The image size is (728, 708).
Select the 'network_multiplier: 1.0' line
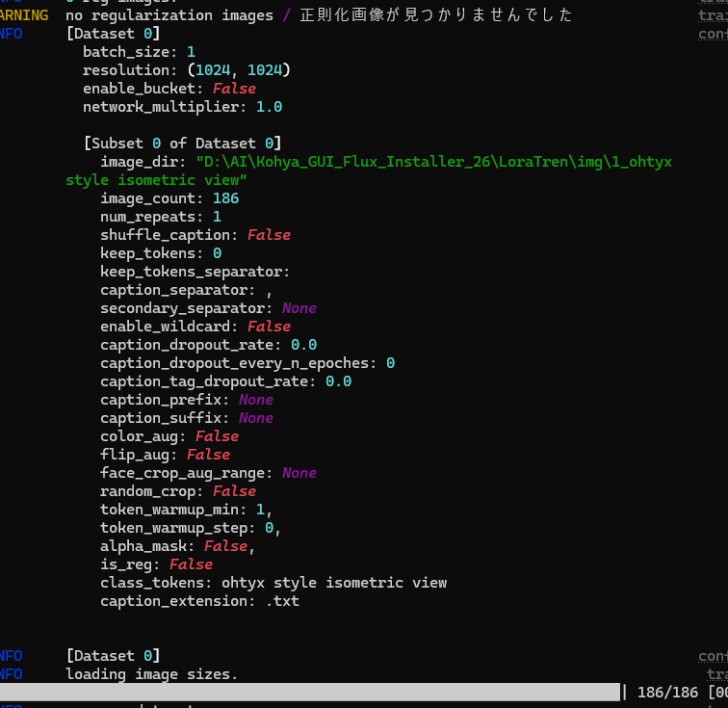(182, 107)
